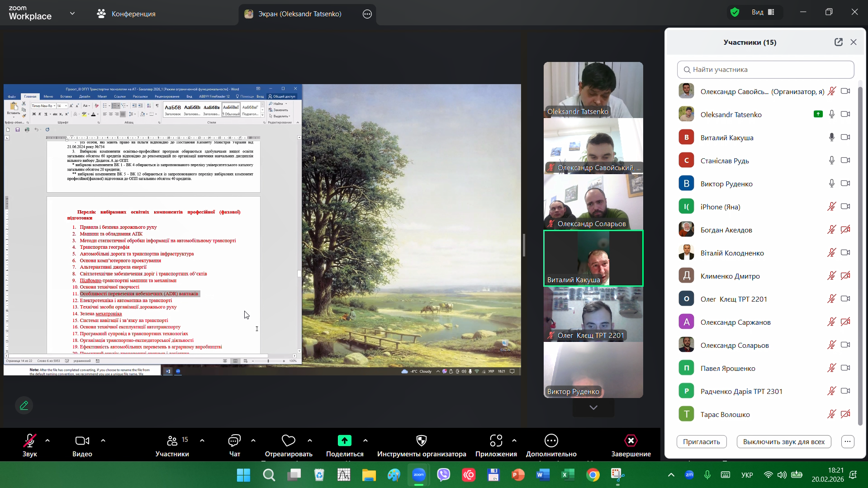The height and width of the screenshot is (488, 868).
Task: Click the participants panel vertical scrollbar
Action: coord(860,253)
